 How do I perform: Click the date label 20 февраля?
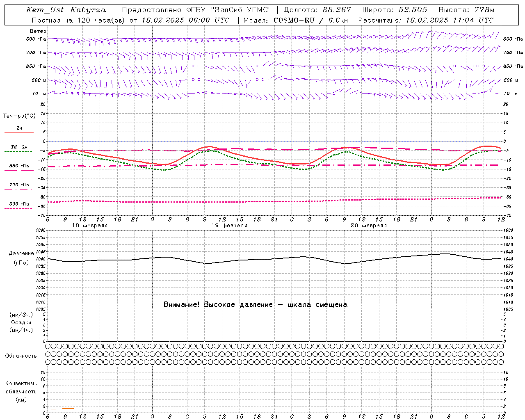(369, 226)
